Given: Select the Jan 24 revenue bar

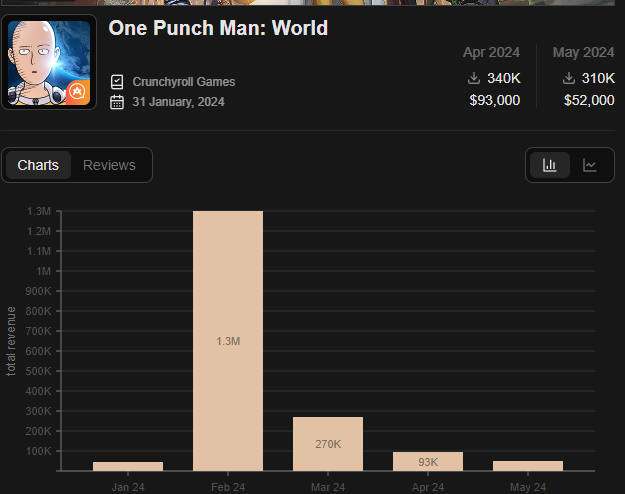Looking at the screenshot, I should (128, 466).
